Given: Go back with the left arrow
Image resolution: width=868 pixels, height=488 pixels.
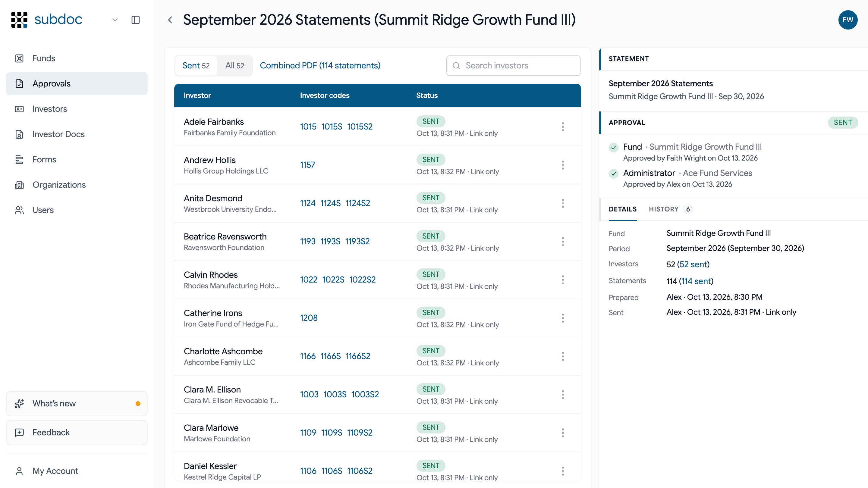Looking at the screenshot, I should click(x=170, y=20).
